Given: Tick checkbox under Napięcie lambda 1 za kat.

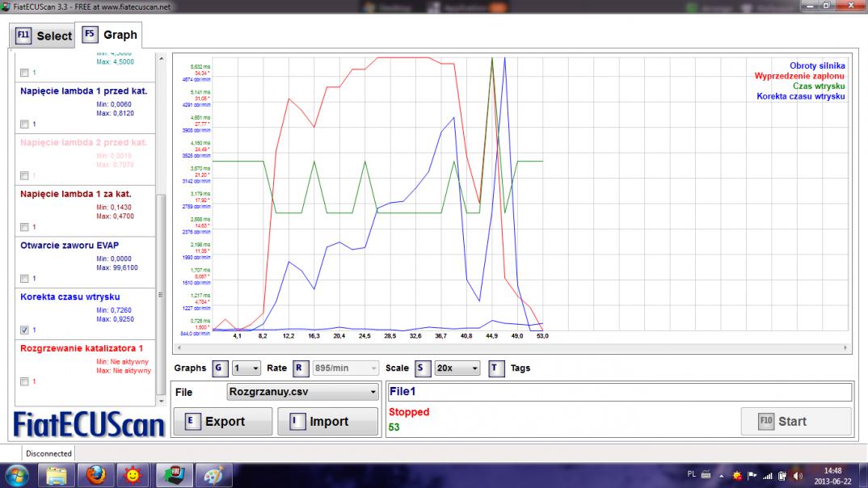Looking at the screenshot, I should pyautogui.click(x=24, y=227).
